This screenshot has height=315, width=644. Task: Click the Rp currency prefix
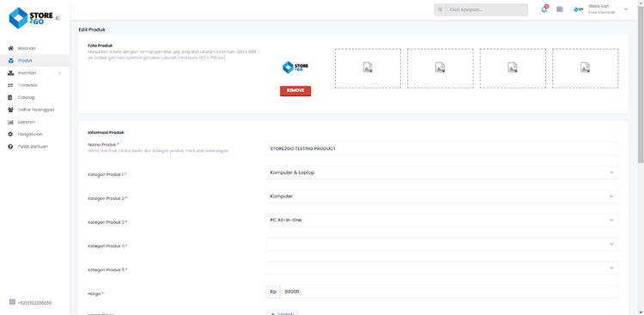[x=273, y=292]
